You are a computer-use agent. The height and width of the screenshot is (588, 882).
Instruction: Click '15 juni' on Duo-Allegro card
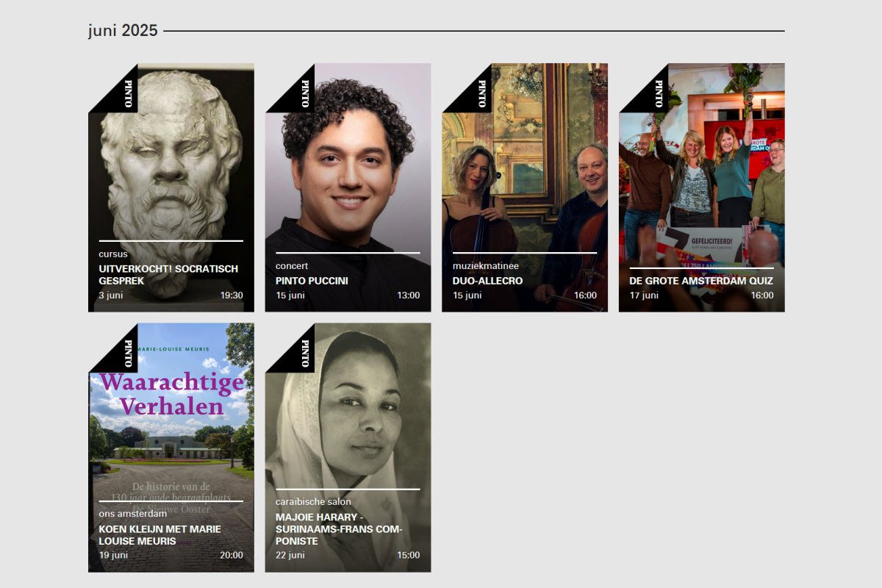(x=467, y=295)
